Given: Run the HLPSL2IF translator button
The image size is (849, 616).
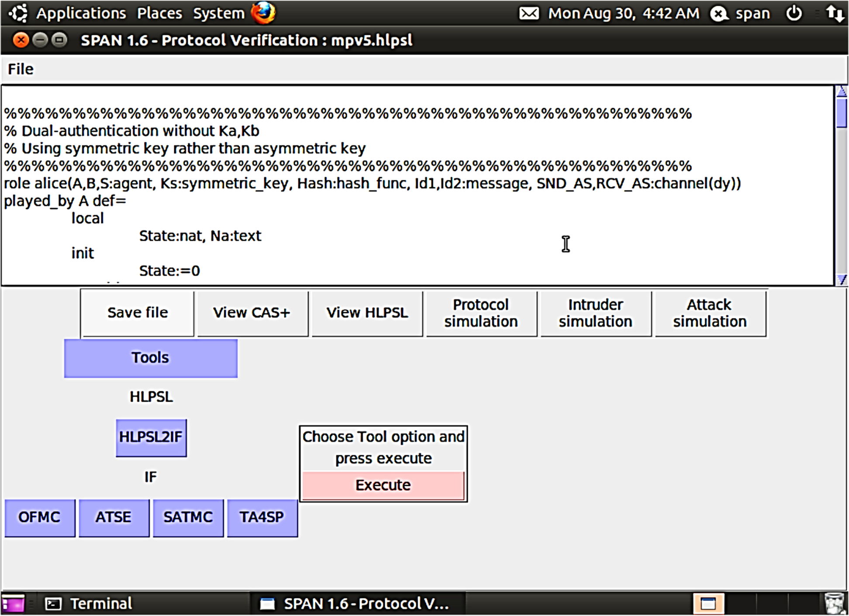Looking at the screenshot, I should [x=151, y=438].
